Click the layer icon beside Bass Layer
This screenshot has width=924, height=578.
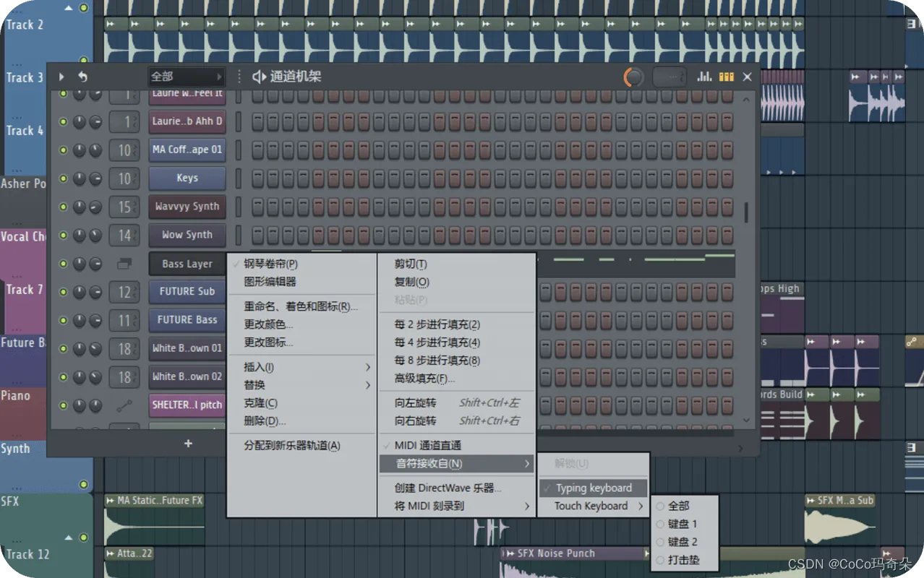(124, 264)
